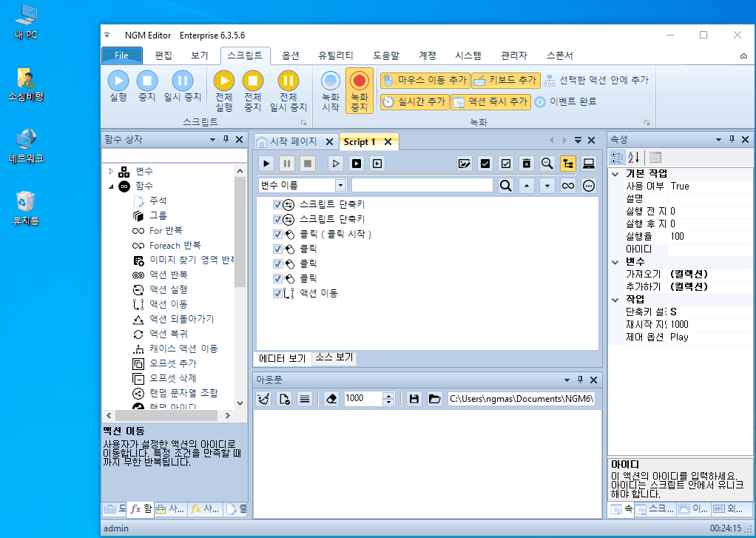The image size is (756, 538).
Task: Click the 전체 일시 중지 pause all button
Action: coord(288,91)
